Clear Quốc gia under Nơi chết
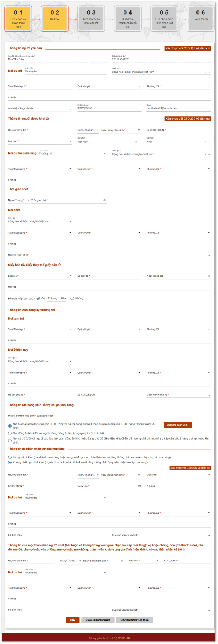Viewport: 218px width, 644px height. (x=67, y=221)
